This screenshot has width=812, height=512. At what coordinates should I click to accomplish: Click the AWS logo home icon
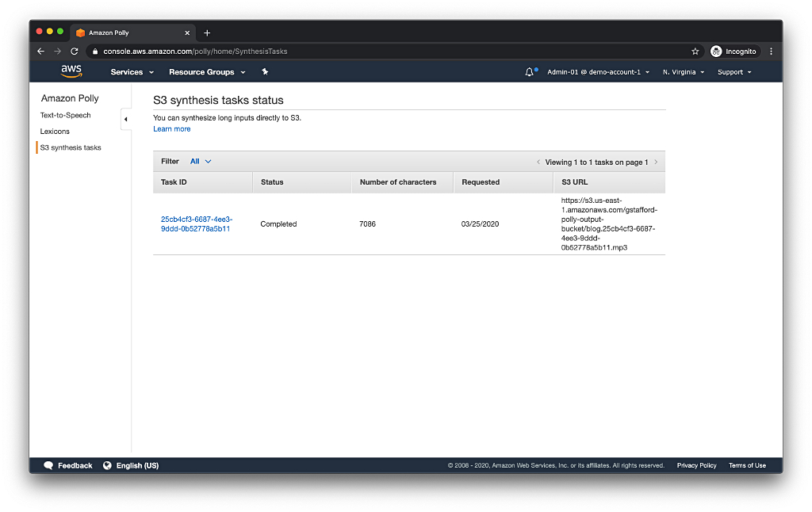[71, 71]
